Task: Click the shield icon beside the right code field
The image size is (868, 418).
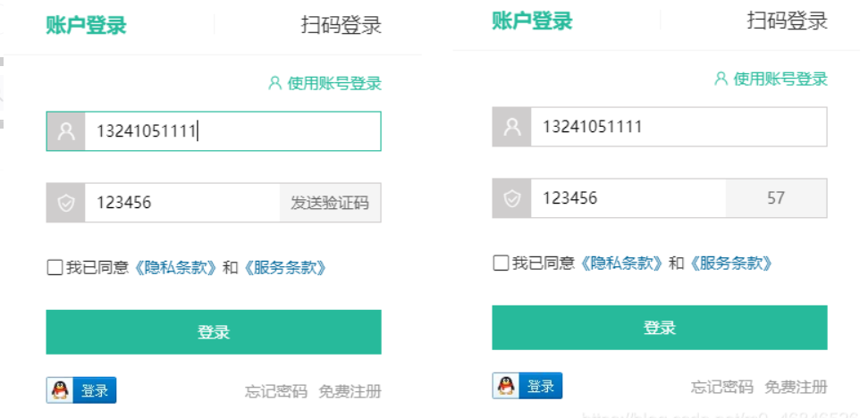Action: 512,198
